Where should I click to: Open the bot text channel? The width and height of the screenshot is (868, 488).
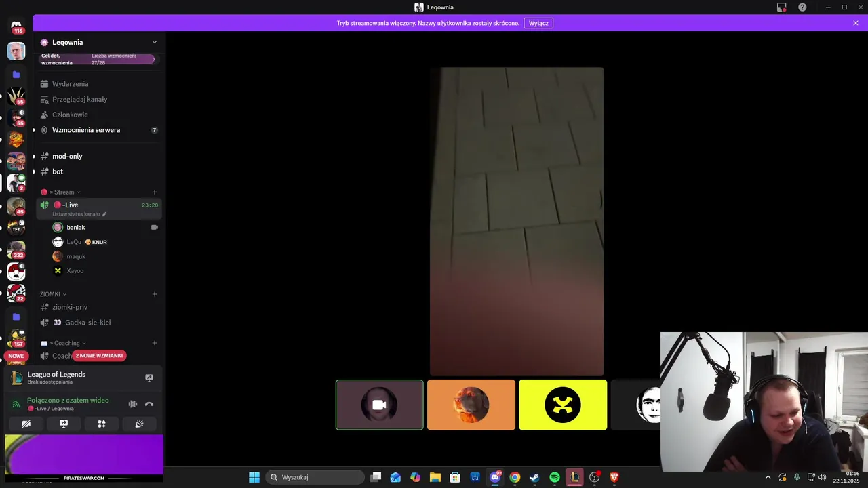coord(99,171)
